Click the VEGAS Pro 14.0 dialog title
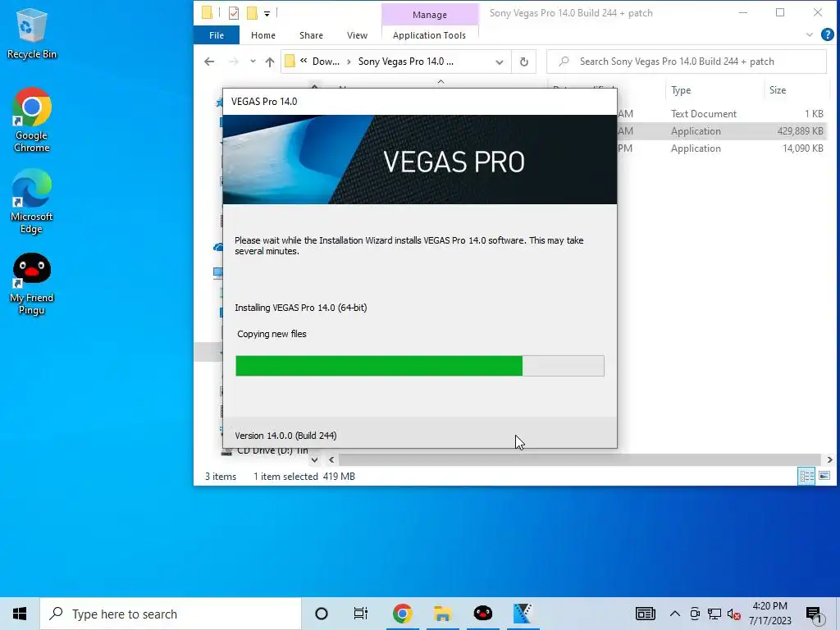The width and height of the screenshot is (840, 630). (x=264, y=102)
